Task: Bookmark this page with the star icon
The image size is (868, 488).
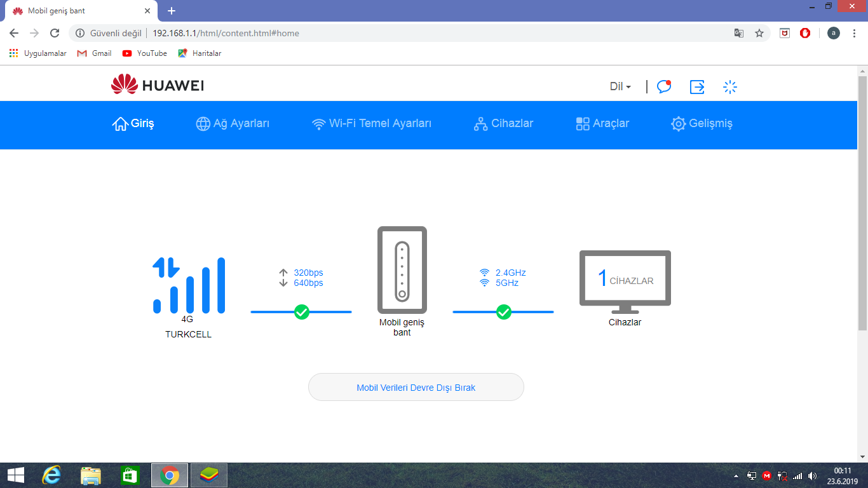Action: tap(759, 33)
